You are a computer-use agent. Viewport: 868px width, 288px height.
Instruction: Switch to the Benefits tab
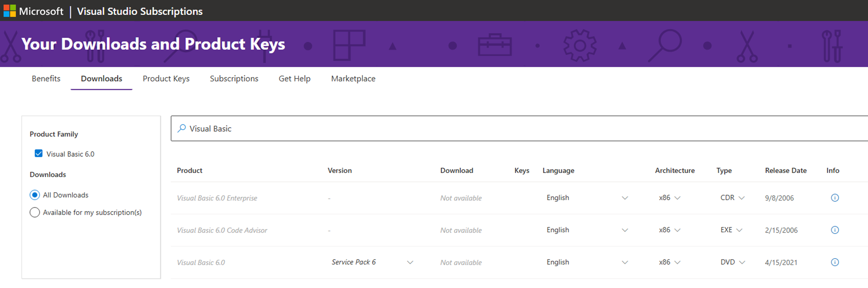[46, 79]
